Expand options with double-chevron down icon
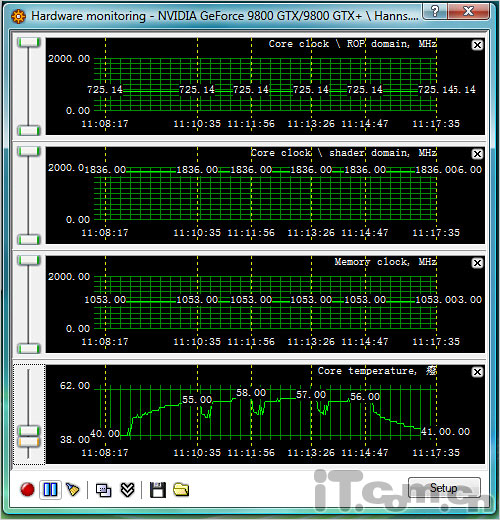This screenshot has width=500, height=520. pyautogui.click(x=127, y=490)
